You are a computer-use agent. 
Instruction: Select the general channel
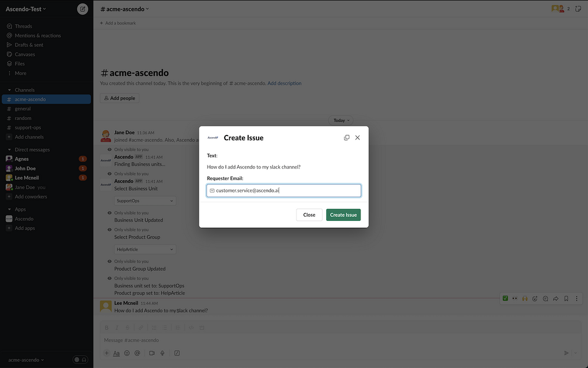click(x=22, y=109)
